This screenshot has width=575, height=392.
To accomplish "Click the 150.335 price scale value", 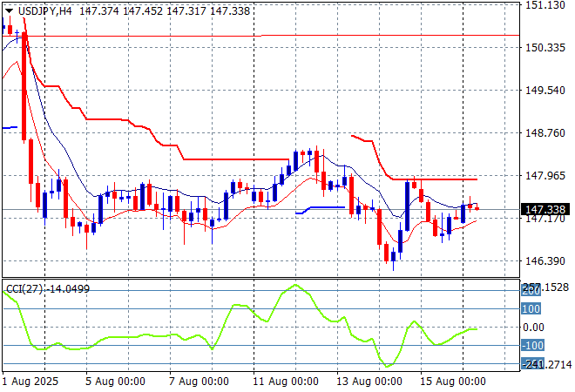I will tap(545, 48).
